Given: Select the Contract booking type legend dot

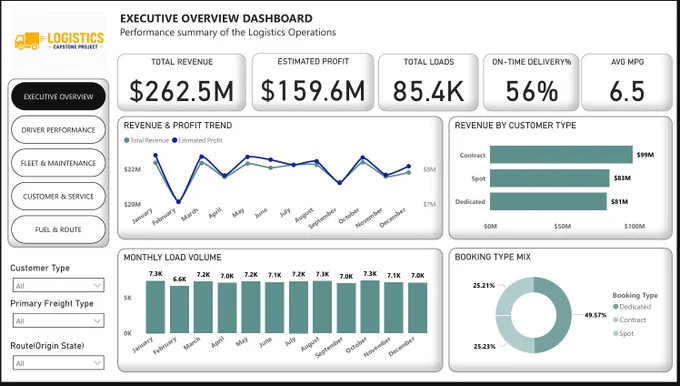Looking at the screenshot, I should [615, 320].
